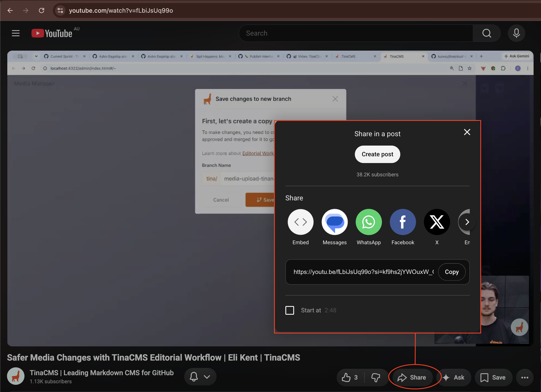
Task: Share to X
Action: (437, 227)
